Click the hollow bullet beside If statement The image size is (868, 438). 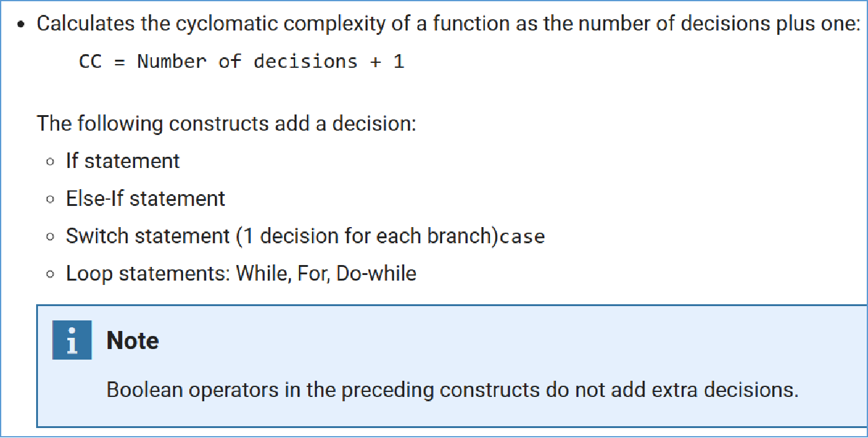50,162
